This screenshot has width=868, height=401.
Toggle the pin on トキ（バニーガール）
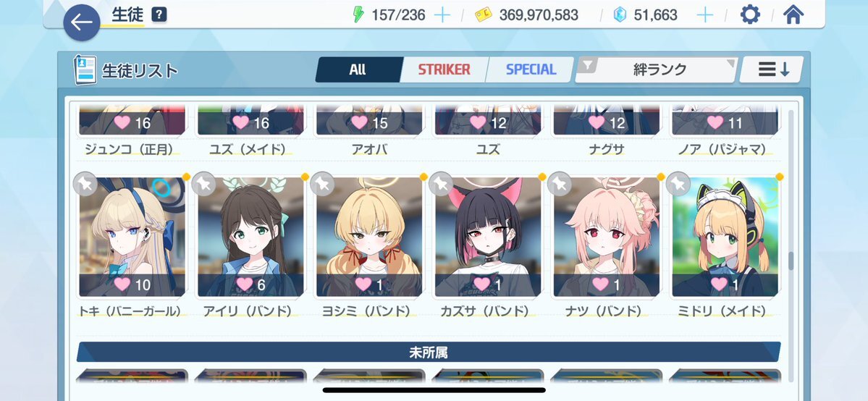pyautogui.click(x=85, y=184)
